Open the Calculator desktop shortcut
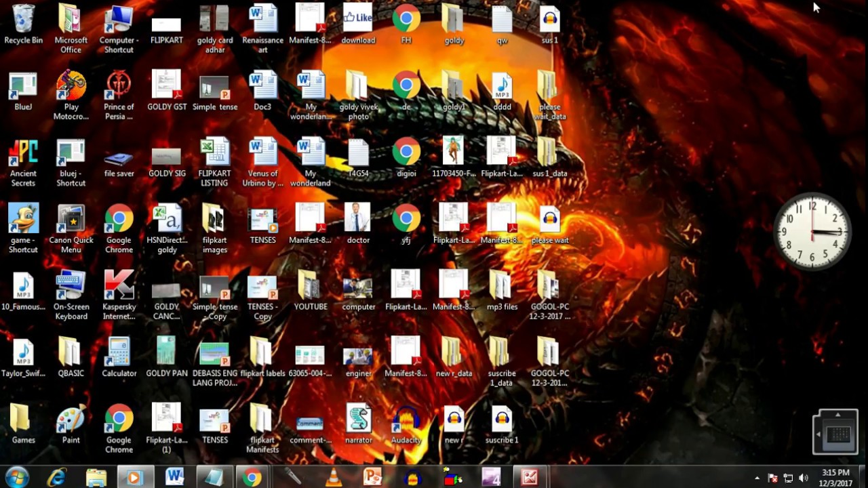 [x=119, y=353]
